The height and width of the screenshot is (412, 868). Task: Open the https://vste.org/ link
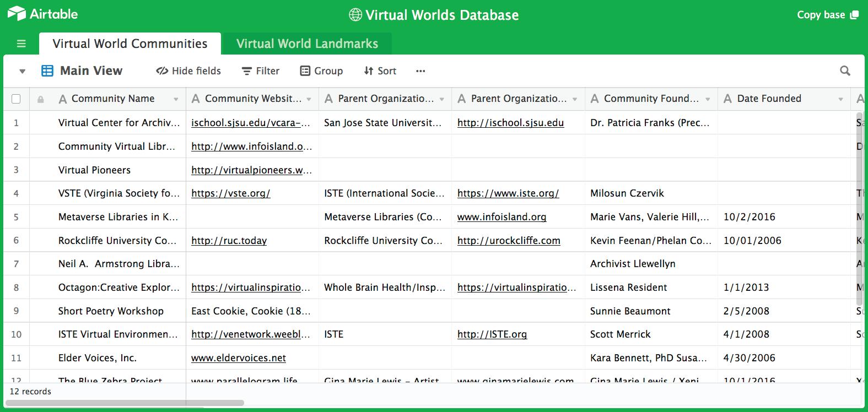click(230, 193)
